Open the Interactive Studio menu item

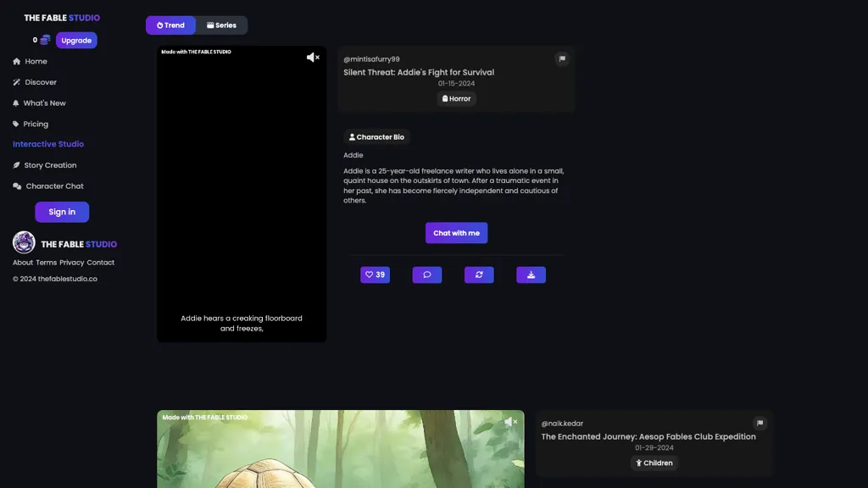48,144
